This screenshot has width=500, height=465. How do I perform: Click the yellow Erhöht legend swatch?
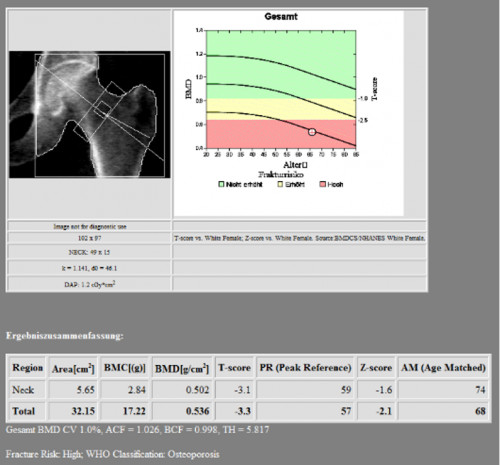pos(280,184)
